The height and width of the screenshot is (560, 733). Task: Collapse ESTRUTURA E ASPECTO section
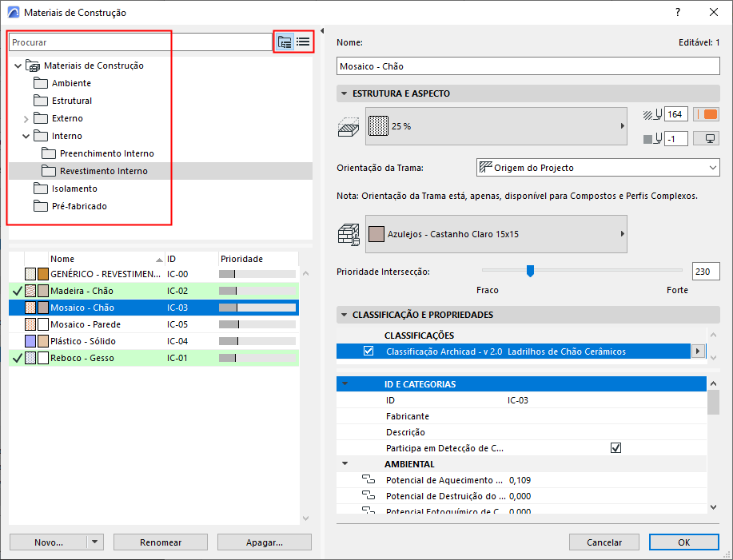(344, 93)
